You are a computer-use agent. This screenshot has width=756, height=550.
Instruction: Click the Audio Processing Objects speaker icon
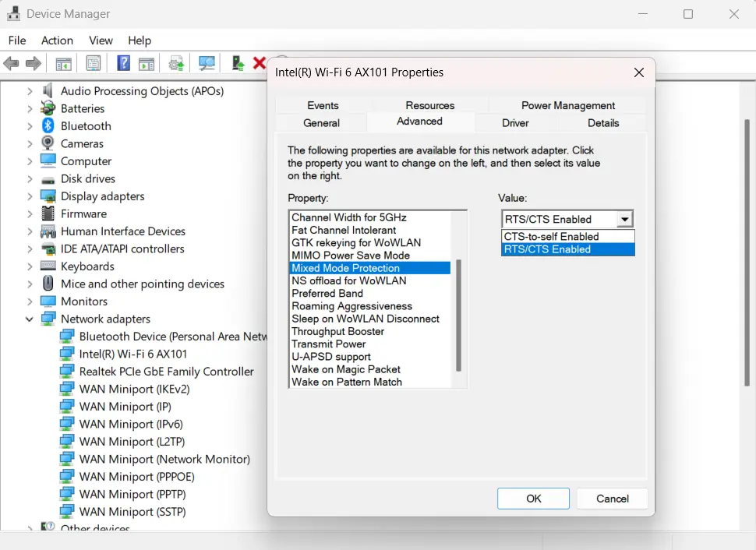[x=48, y=90]
